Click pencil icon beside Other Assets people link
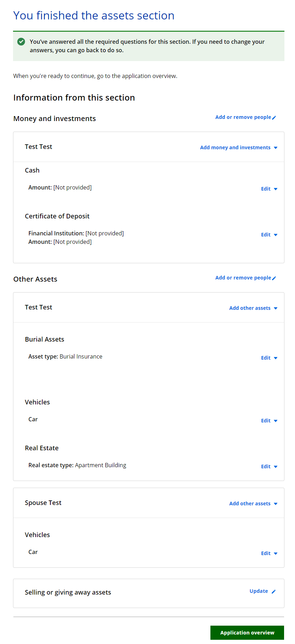295x644 pixels. (x=274, y=278)
